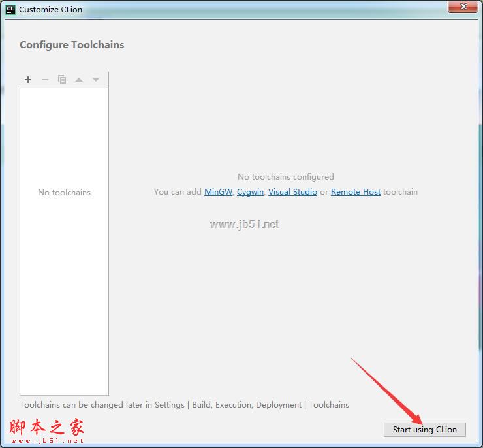This screenshot has width=483, height=448.
Task: Choose the Visual Studio toolchain link
Action: tap(292, 191)
